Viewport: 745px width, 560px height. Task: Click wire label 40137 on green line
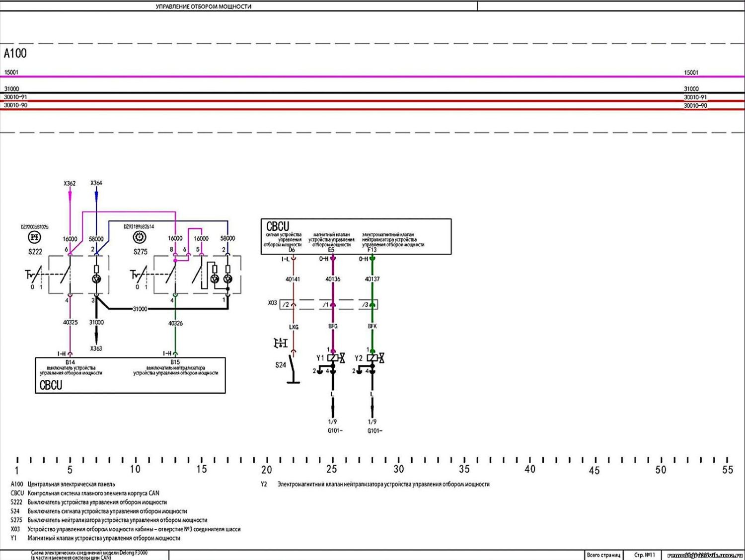click(x=372, y=279)
